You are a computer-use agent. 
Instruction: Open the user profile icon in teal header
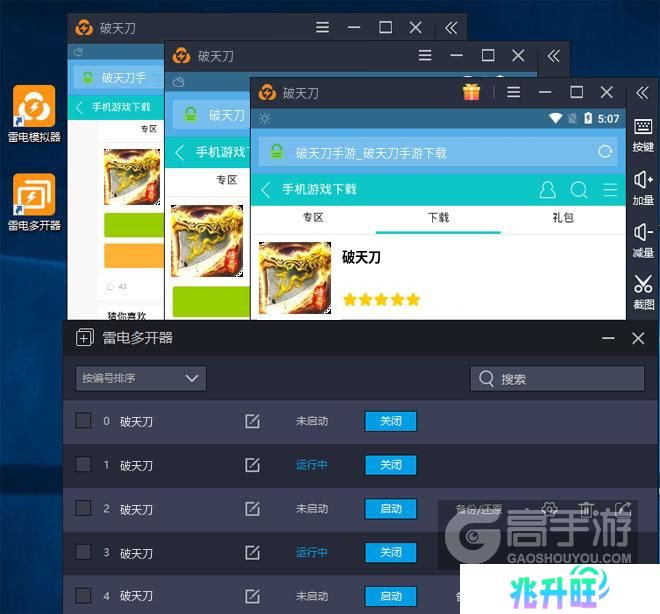coord(547,190)
